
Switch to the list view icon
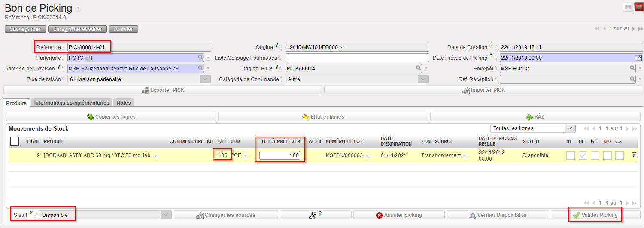click(x=627, y=7)
